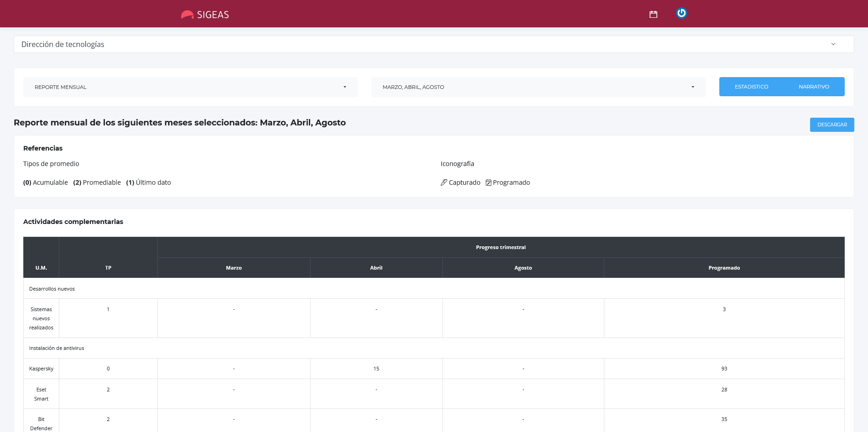Click Bit Defender's Programado value 35
Image resolution: width=868 pixels, height=432 pixels.
pos(724,419)
